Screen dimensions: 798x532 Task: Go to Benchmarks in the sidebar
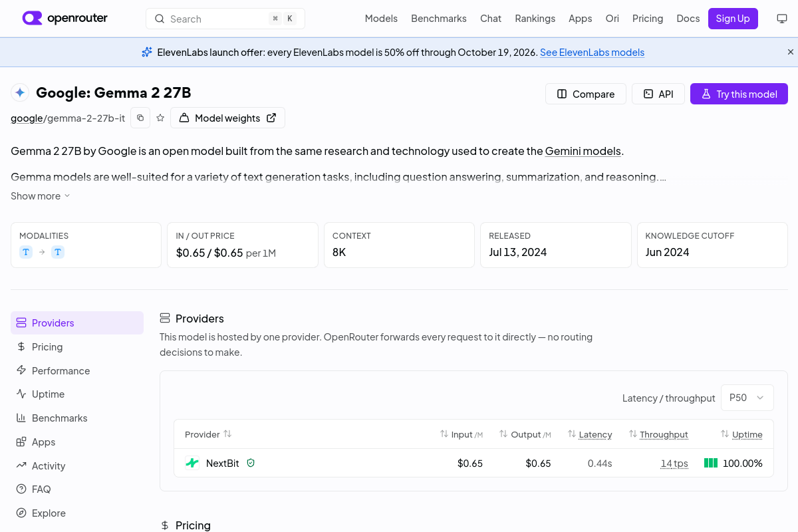point(77,418)
